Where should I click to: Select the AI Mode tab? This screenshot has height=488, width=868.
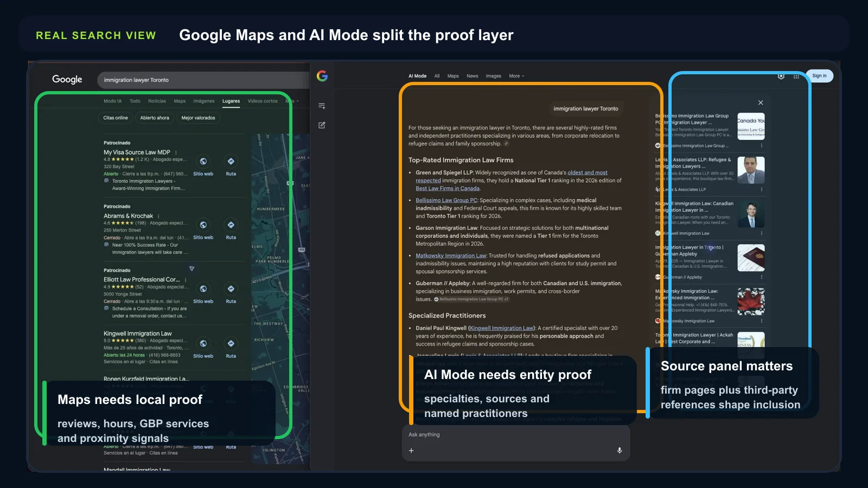click(417, 76)
